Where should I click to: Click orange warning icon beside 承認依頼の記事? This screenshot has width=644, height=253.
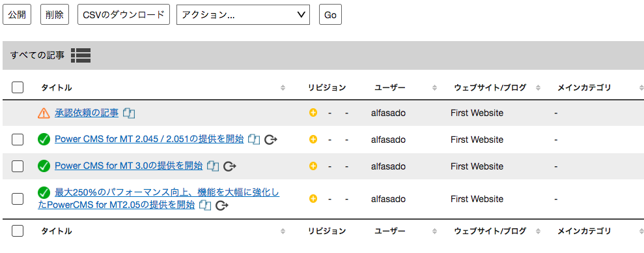pos(44,113)
